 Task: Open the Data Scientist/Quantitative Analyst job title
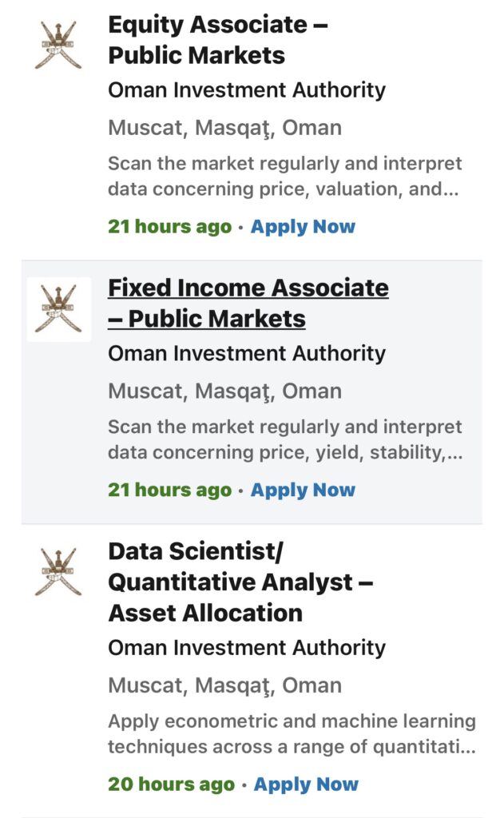[x=240, y=582]
